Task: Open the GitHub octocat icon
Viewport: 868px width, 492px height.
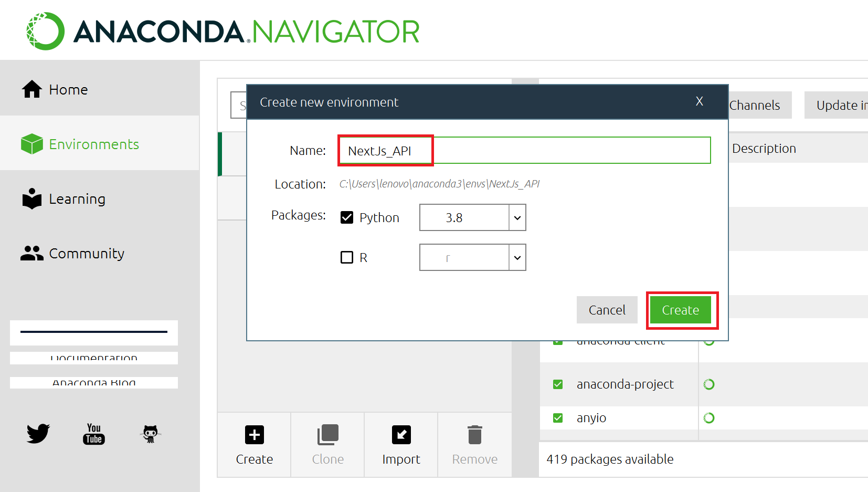Action: tap(151, 434)
